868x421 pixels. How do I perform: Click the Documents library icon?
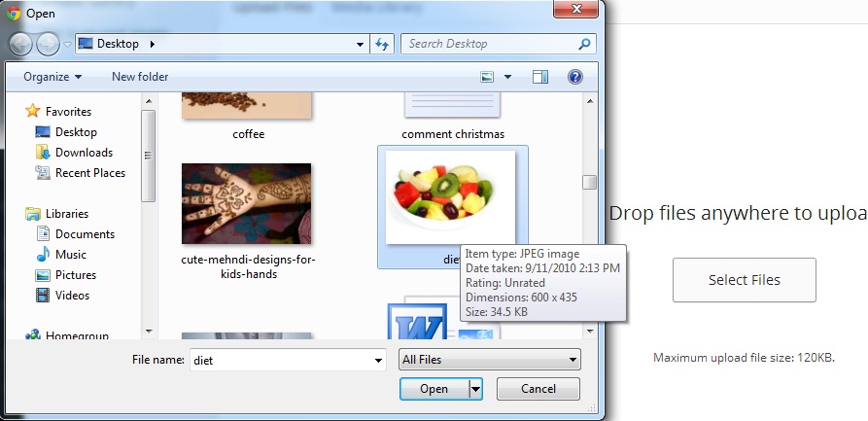point(43,233)
